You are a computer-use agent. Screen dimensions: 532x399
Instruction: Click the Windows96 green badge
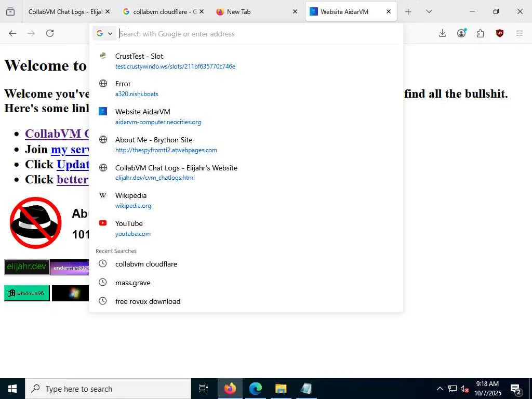(27, 293)
